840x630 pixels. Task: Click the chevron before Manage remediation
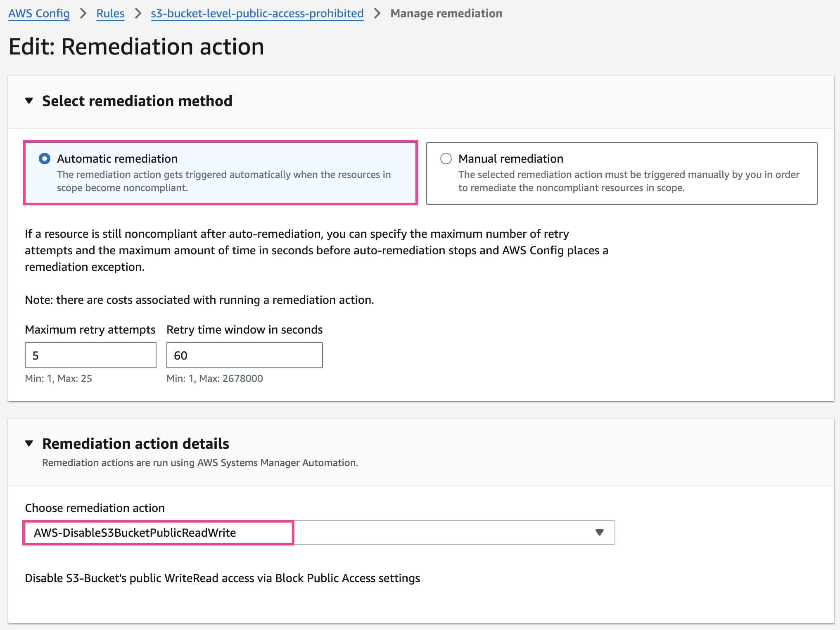click(377, 14)
